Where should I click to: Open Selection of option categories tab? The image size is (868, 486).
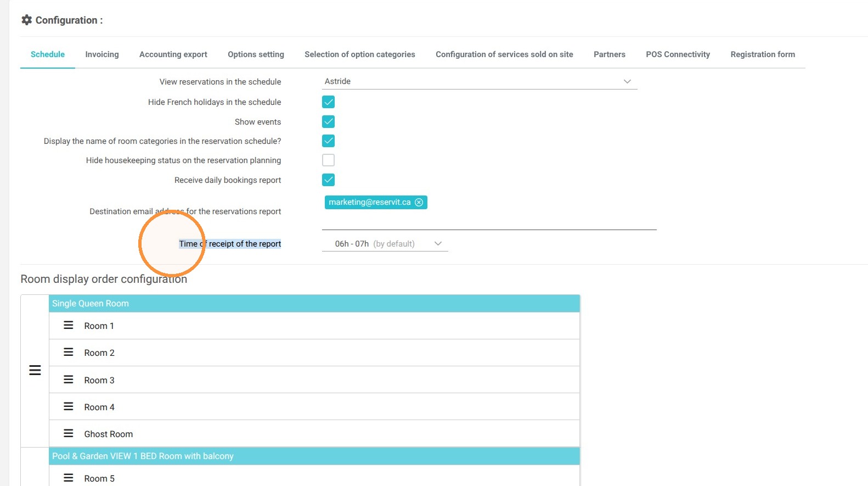(360, 54)
